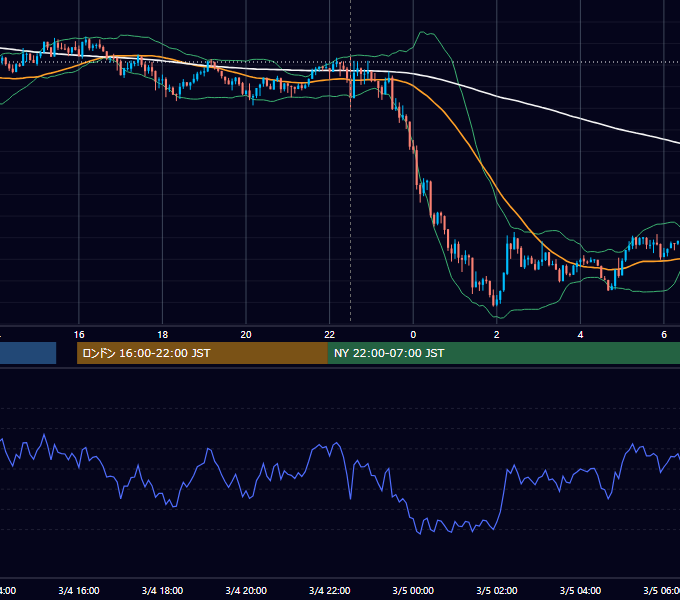
Task: Click the hour label 22 on price chart axis
Action: click(x=330, y=335)
